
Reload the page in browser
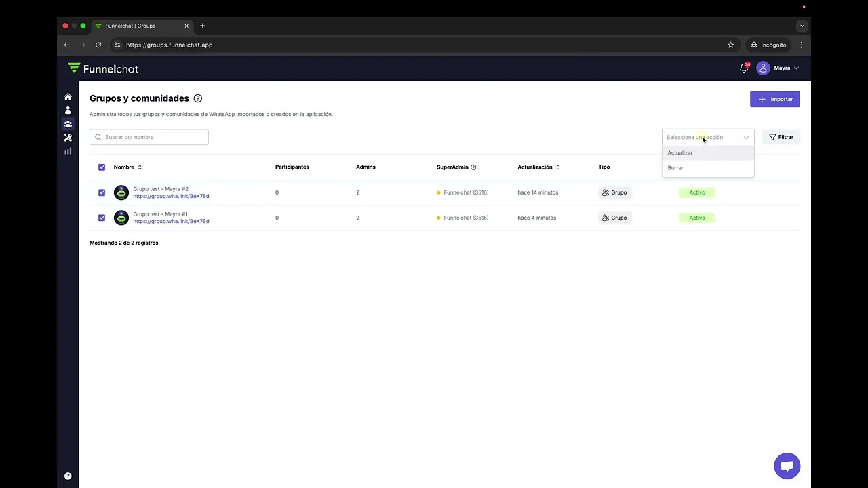tap(98, 45)
